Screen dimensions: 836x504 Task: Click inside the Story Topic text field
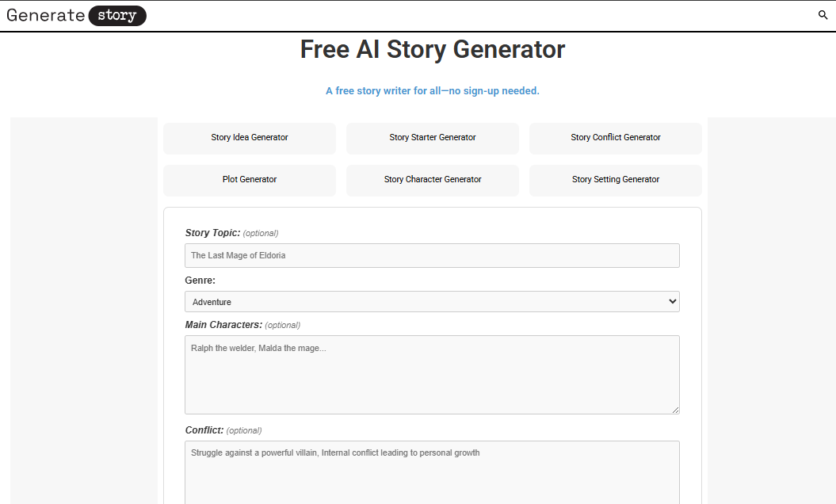[x=432, y=255]
